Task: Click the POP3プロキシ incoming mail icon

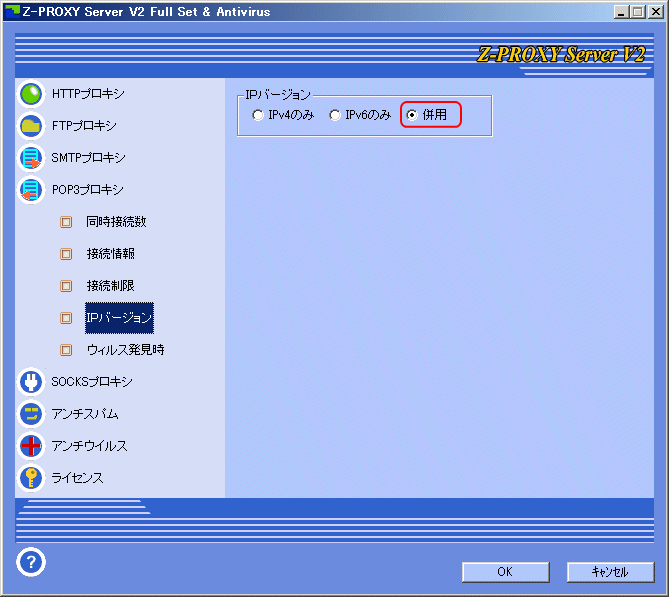Action: (x=31, y=190)
